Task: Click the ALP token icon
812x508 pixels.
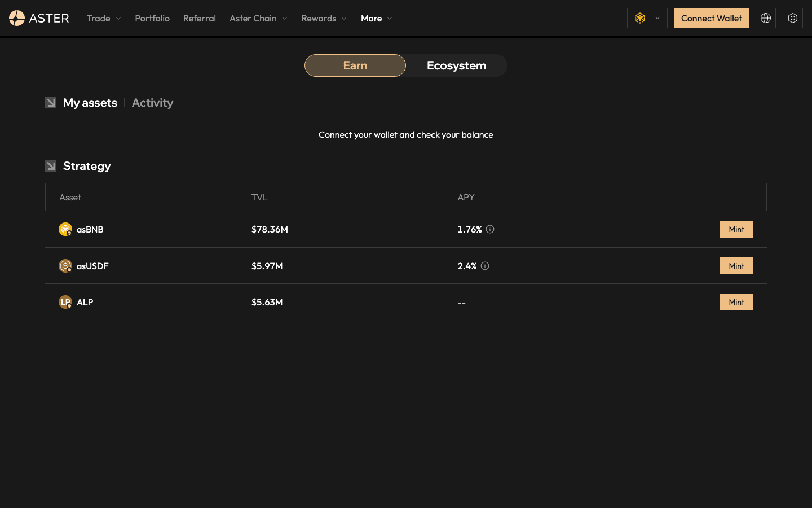Action: pyautogui.click(x=65, y=302)
